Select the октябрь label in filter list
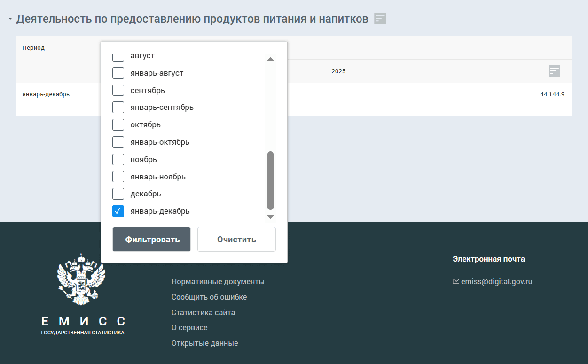Screen dimensions: 588x364 coord(146,125)
